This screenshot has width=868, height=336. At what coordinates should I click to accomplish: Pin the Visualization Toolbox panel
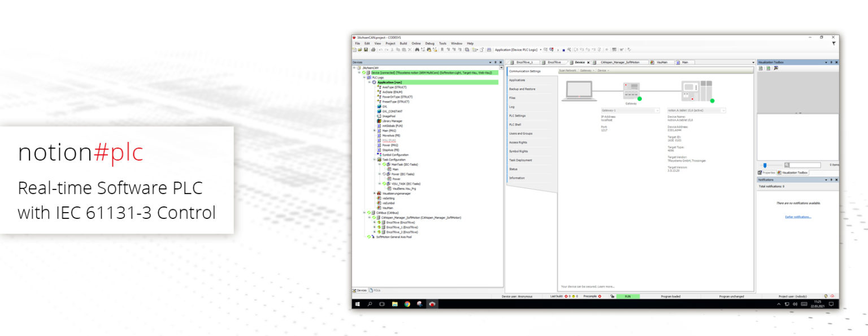pos(831,62)
